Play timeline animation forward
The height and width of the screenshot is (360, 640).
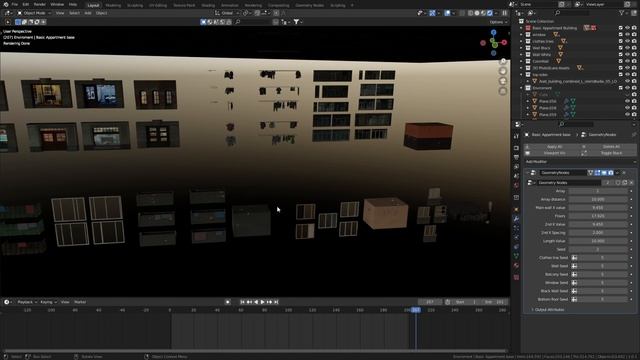262,302
